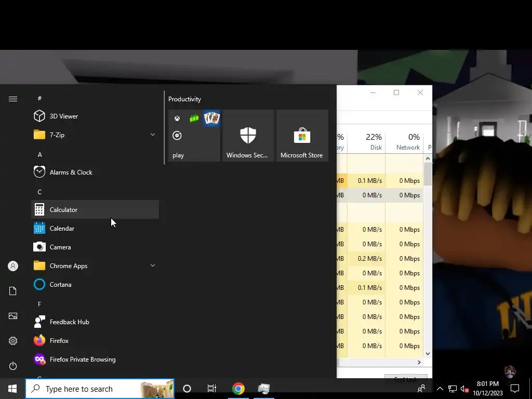Open Feedback Hub
The width and height of the screenshot is (532, 399).
point(95,322)
